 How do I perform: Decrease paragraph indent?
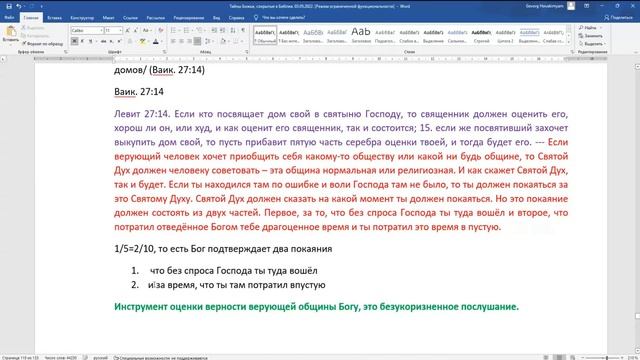(x=214, y=31)
